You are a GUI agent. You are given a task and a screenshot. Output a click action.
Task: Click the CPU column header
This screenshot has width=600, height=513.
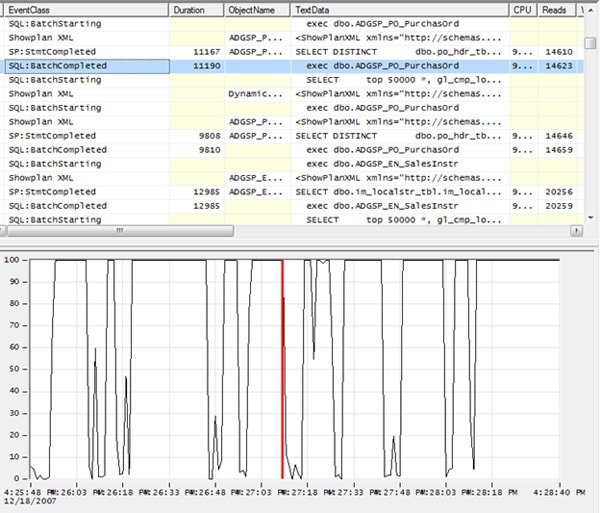click(x=523, y=10)
